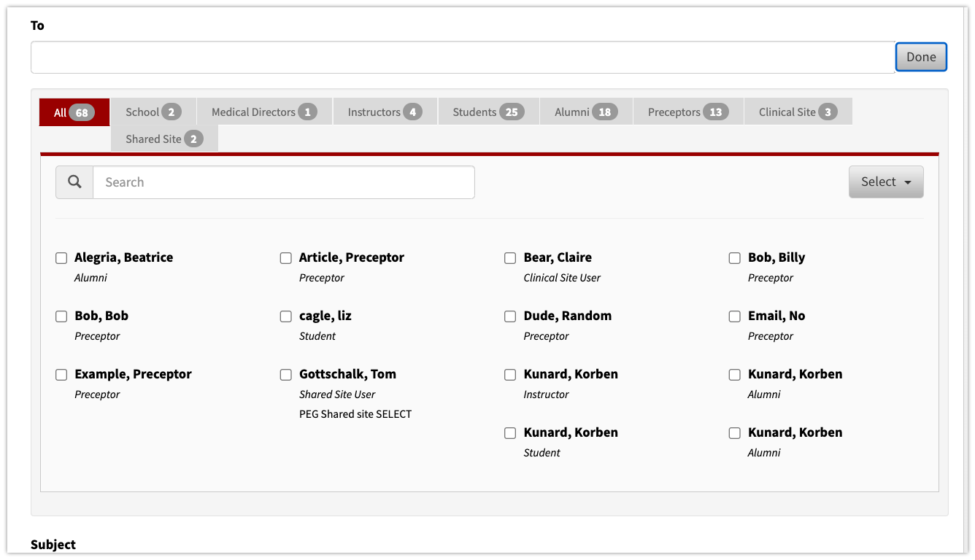Tick the Dude, Random checkbox
This screenshot has height=560, width=975.
[510, 316]
